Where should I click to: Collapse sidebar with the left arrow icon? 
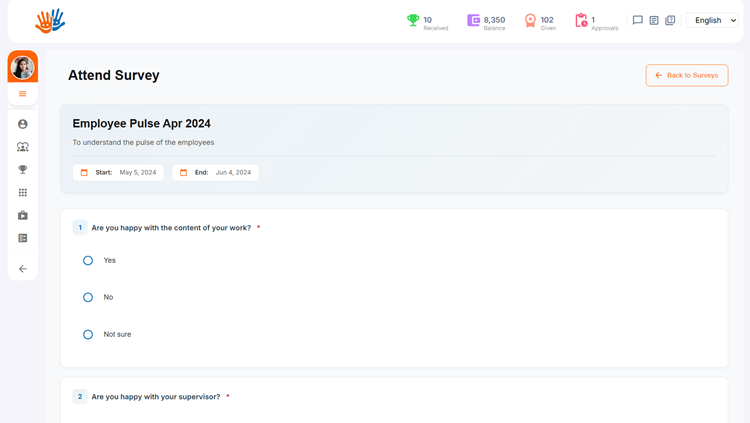(x=22, y=269)
